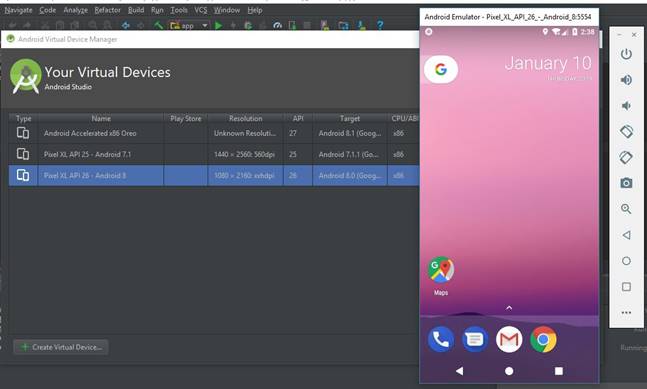Click the emulator sidebar Home circle icon
647x389 pixels.
(x=626, y=261)
